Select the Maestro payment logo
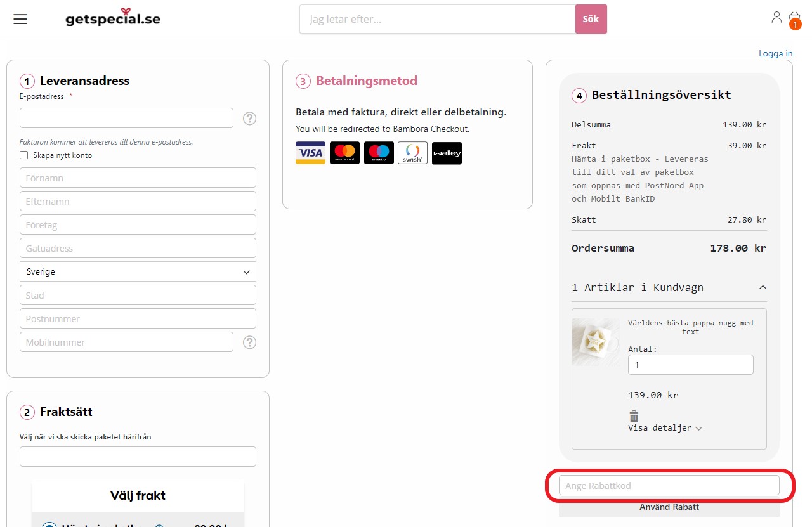The width and height of the screenshot is (812, 527). coord(379,153)
